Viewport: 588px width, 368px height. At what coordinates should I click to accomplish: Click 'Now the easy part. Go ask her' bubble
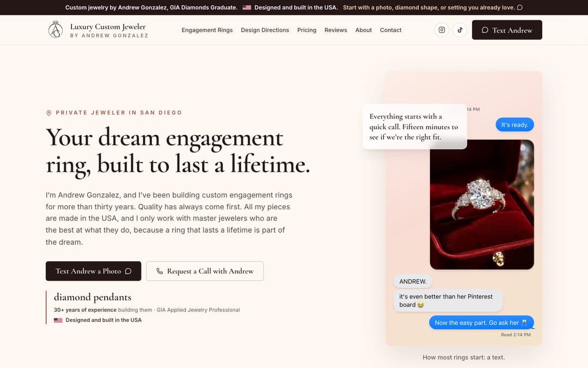point(481,323)
